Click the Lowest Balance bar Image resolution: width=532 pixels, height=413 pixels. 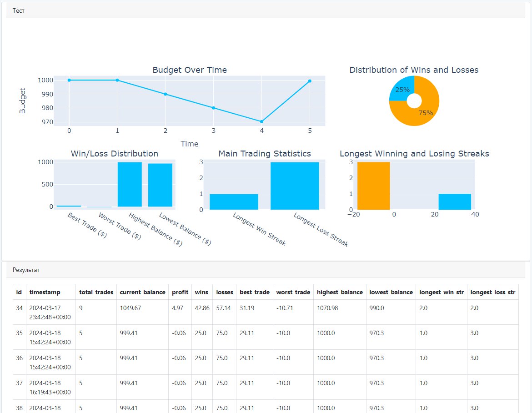(160, 185)
